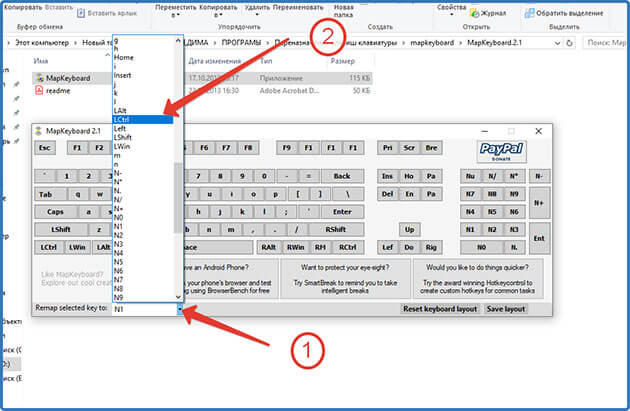Sort by Размер column header in Explorer
The image size is (630, 411).
pos(343,61)
